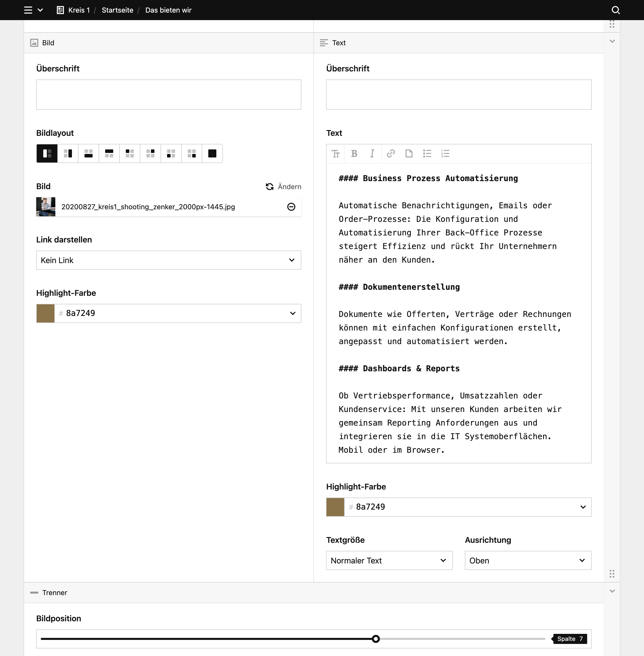The height and width of the screenshot is (656, 644).
Task: Open the breadcrumb item Startseite
Action: tap(117, 10)
